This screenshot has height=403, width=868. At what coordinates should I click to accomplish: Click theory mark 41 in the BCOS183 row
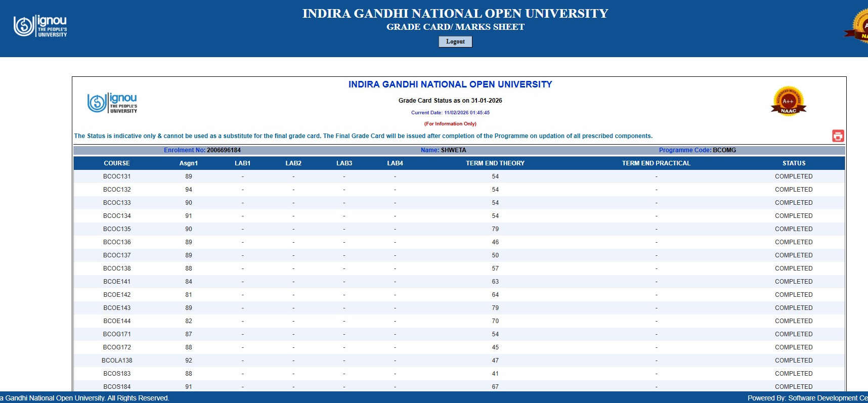(x=495, y=374)
